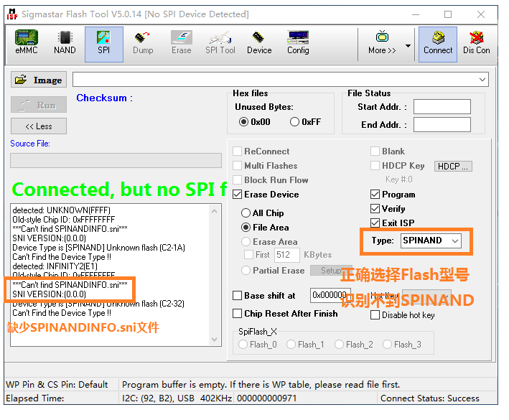Maximize the Sigmastar Flash Tool window
The width and height of the screenshot is (509, 420).
coord(448,14)
